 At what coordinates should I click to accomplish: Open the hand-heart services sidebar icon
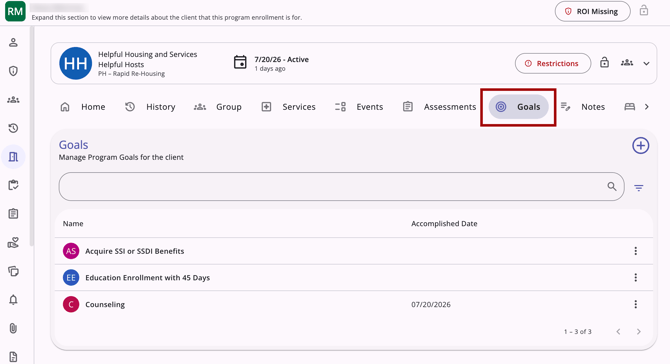tap(13, 243)
